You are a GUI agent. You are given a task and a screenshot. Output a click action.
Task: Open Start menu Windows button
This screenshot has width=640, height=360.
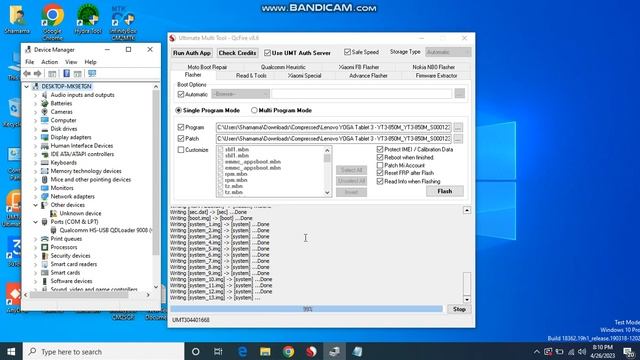click(11, 351)
